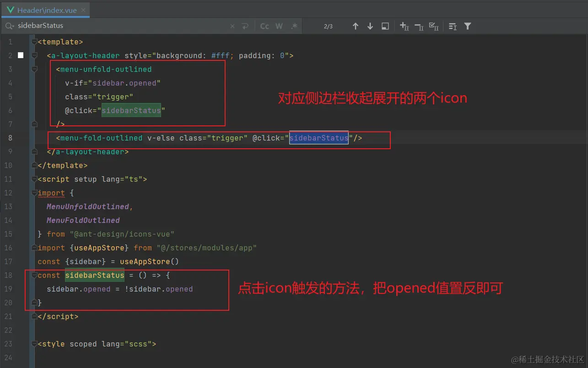Click sidebarStatus declaration on line 18
The height and width of the screenshot is (368, 588).
pos(95,275)
